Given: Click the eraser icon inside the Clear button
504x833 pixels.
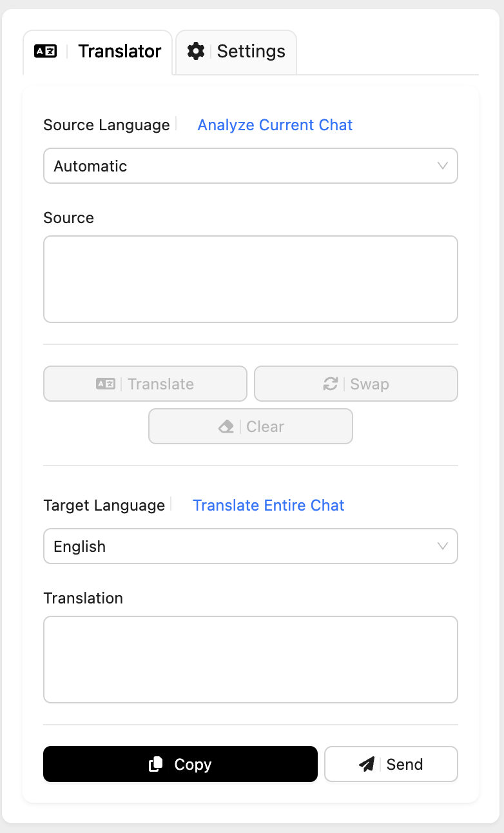Looking at the screenshot, I should (x=226, y=426).
